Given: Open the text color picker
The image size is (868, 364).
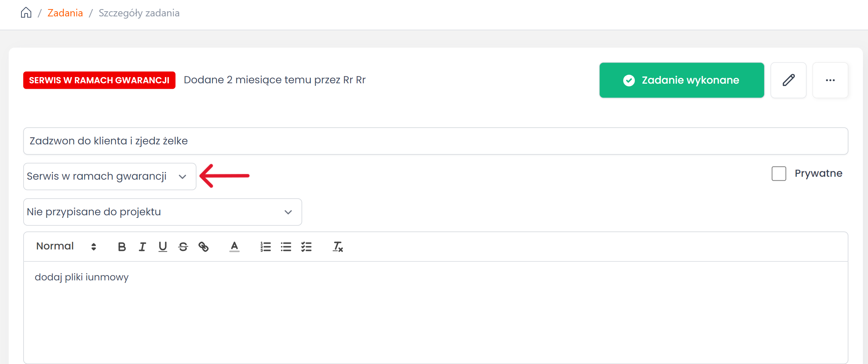Looking at the screenshot, I should point(234,247).
